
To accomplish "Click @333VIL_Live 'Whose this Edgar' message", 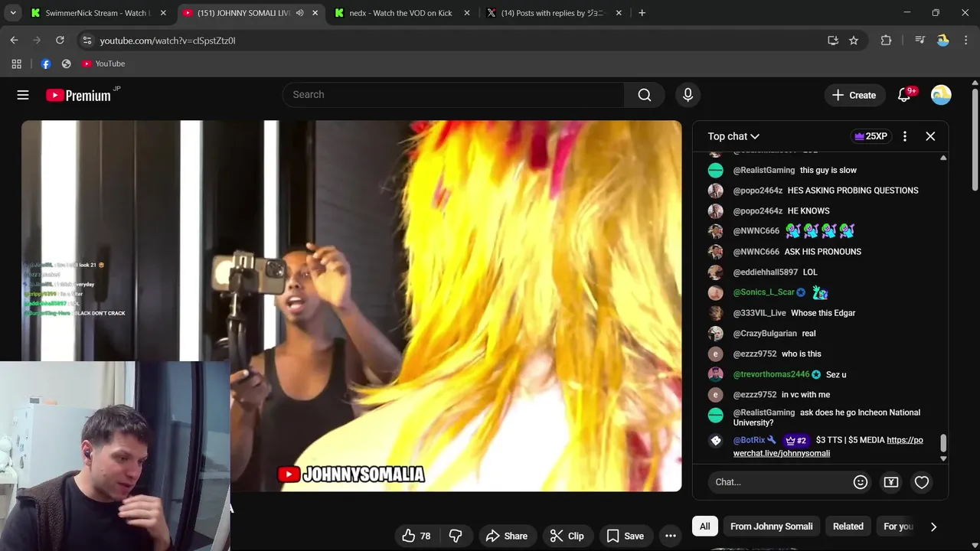I will coord(823,313).
